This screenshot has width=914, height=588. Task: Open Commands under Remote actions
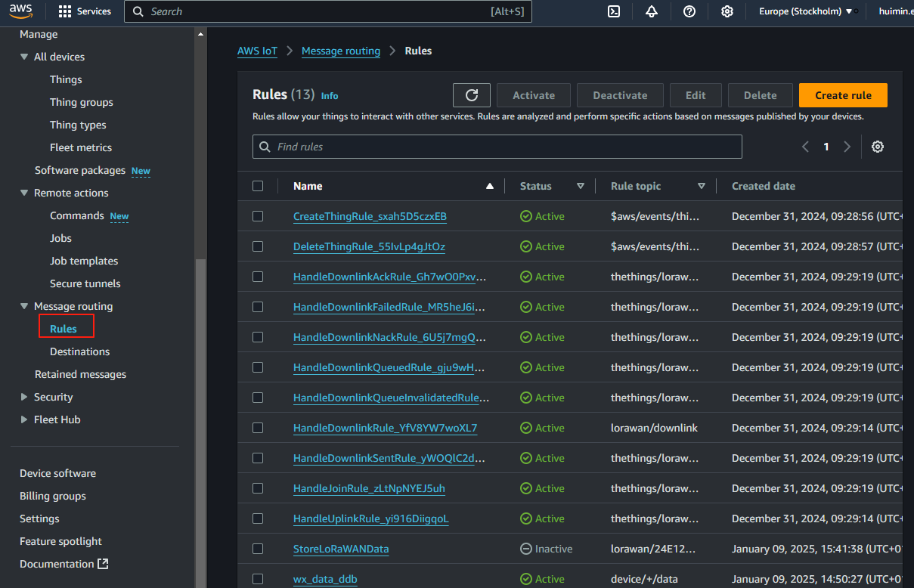coord(77,215)
